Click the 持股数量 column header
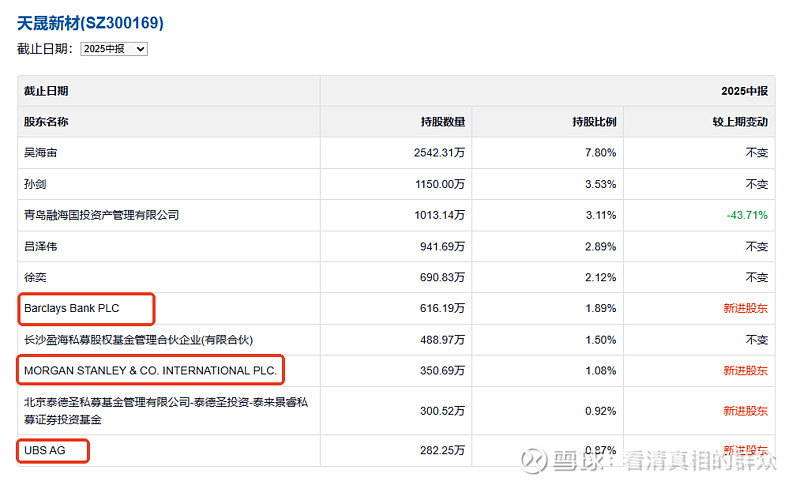The height and width of the screenshot is (485, 800). pyautogui.click(x=442, y=122)
